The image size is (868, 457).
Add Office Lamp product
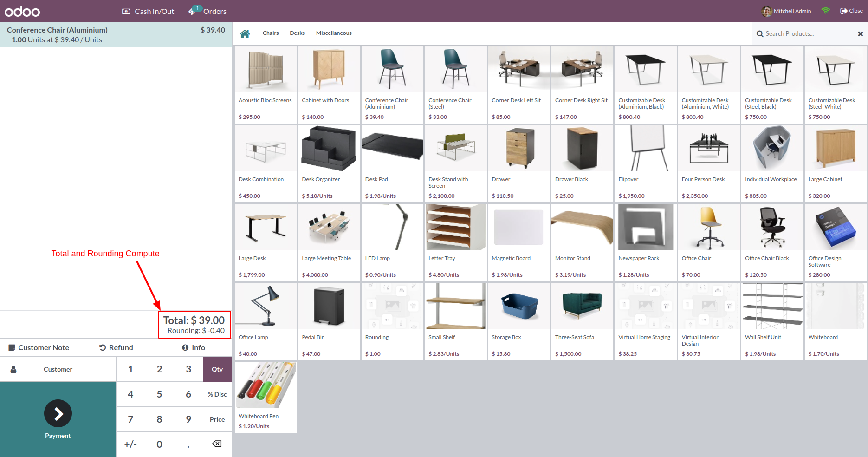click(x=266, y=321)
